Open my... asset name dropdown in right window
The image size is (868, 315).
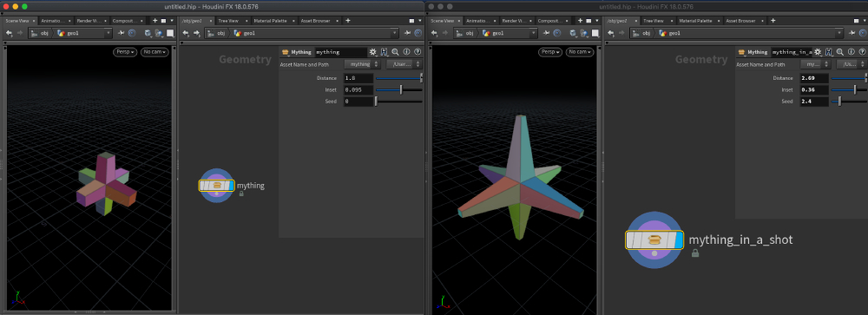click(x=815, y=64)
